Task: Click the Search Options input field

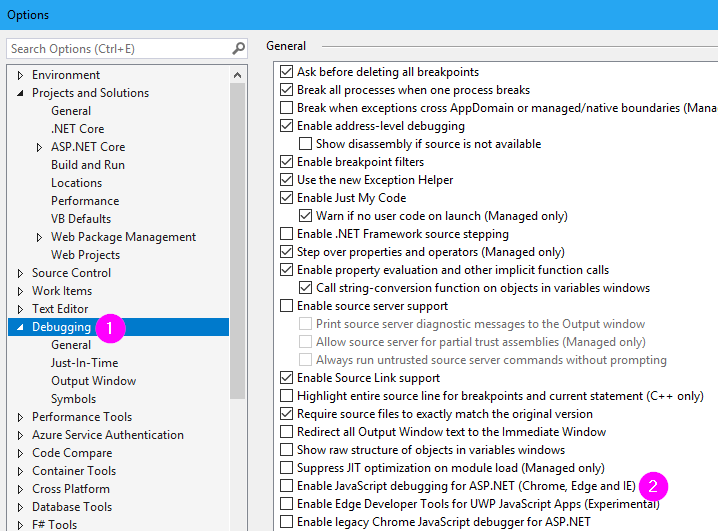Action: 119,49
